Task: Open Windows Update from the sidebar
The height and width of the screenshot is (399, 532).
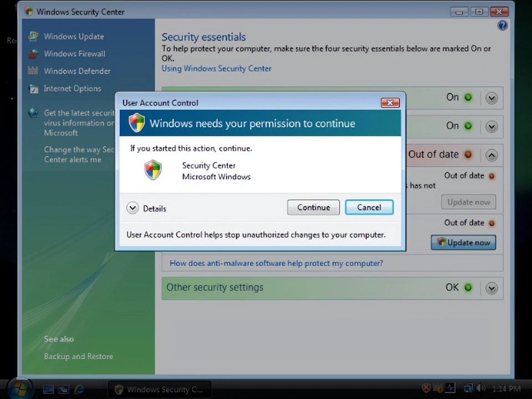Action: click(74, 37)
